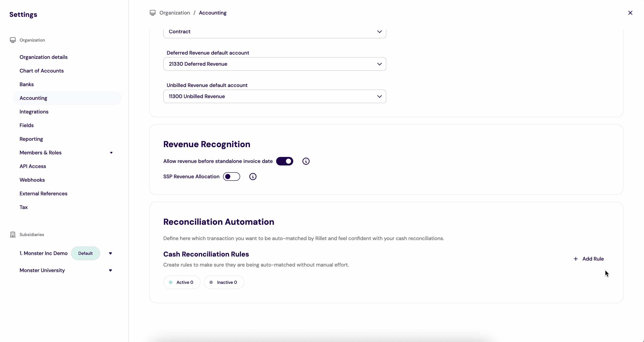Expand Members & Roles submenu arrow

[111, 152]
